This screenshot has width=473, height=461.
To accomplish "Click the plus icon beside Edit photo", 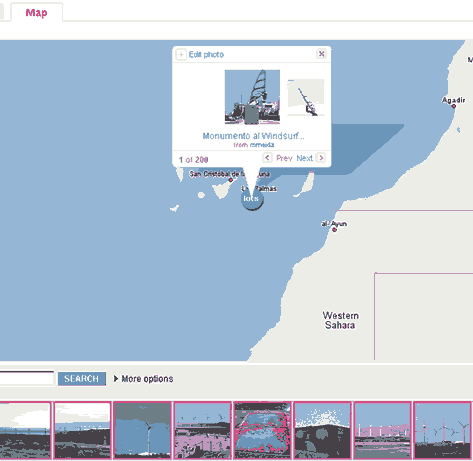I will pyautogui.click(x=181, y=54).
